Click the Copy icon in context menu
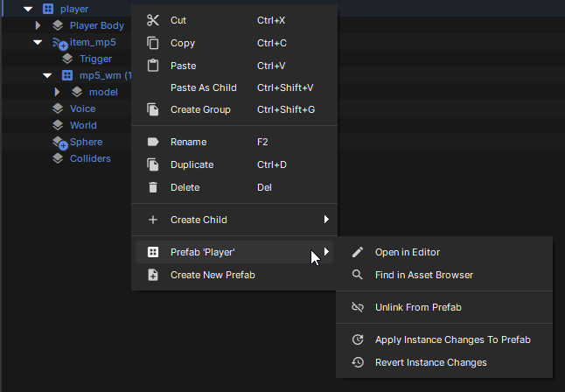 coord(153,43)
